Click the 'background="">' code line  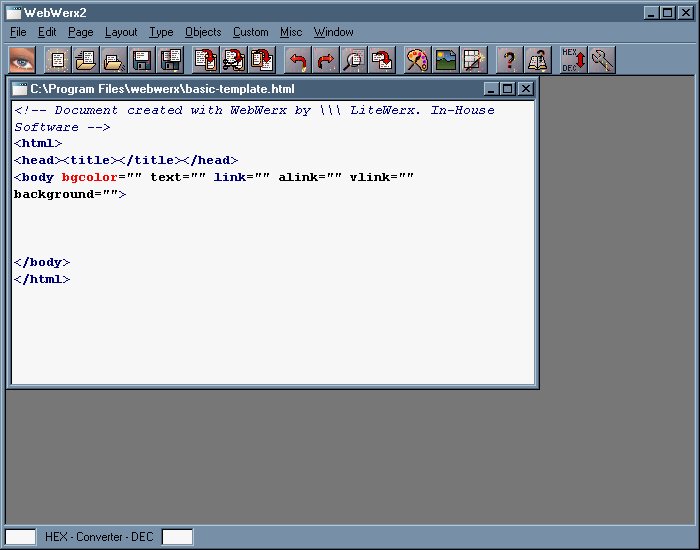[70, 194]
